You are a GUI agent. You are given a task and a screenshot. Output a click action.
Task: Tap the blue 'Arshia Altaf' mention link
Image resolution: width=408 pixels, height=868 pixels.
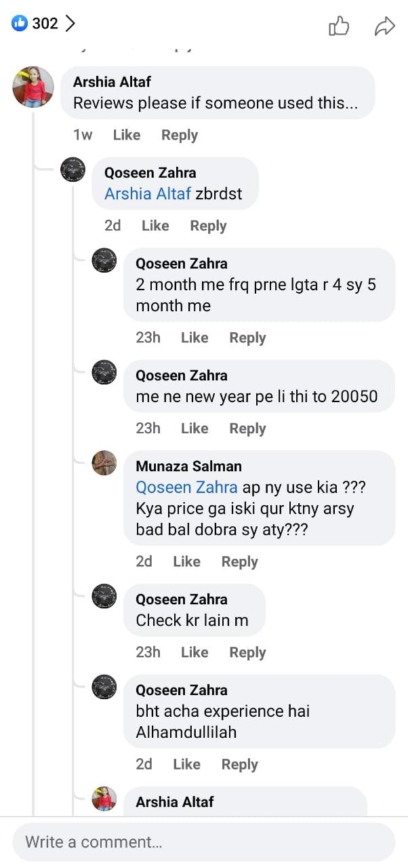click(x=147, y=194)
